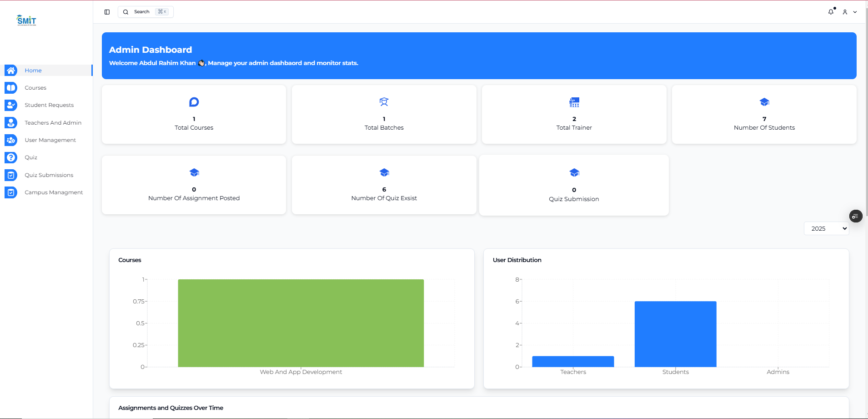Click the students count value 7
Viewport: 868px width, 419px height.
pyautogui.click(x=764, y=119)
